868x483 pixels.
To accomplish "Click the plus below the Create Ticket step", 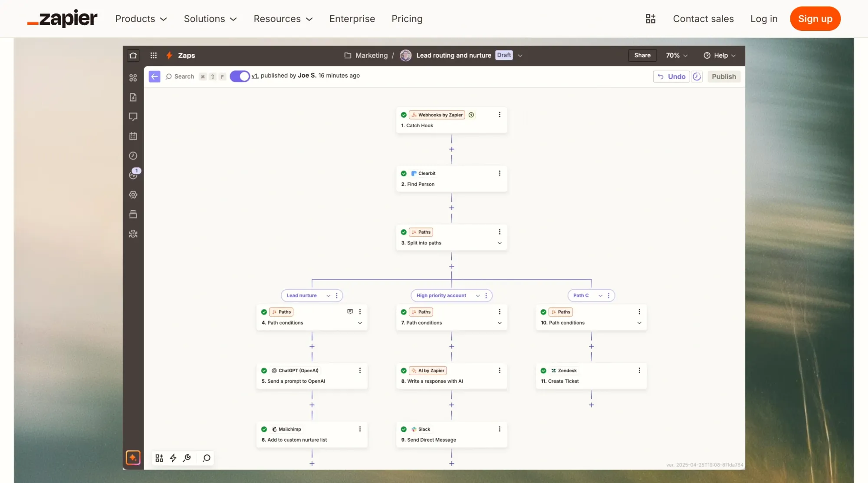I will (x=591, y=405).
